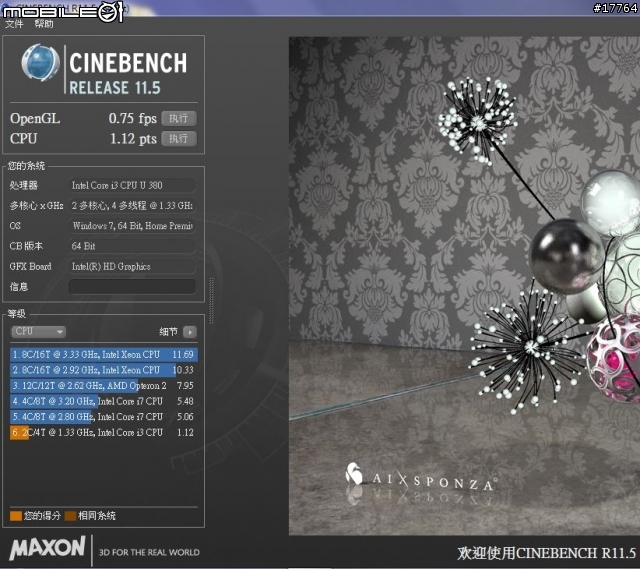Click the GFX Board field Intel(R) HD Graphics
The image size is (640, 569).
point(132,267)
